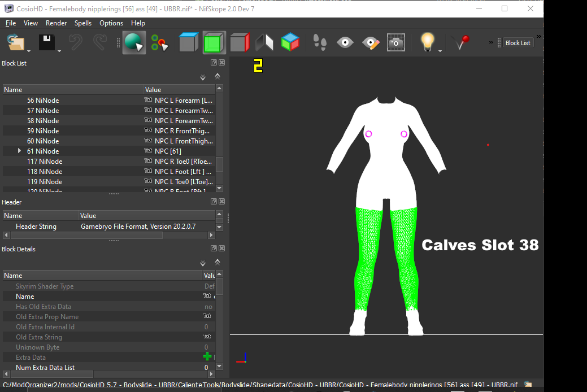Click Block List vertical scrollbar thumb
587x392 pixels.
220,164
